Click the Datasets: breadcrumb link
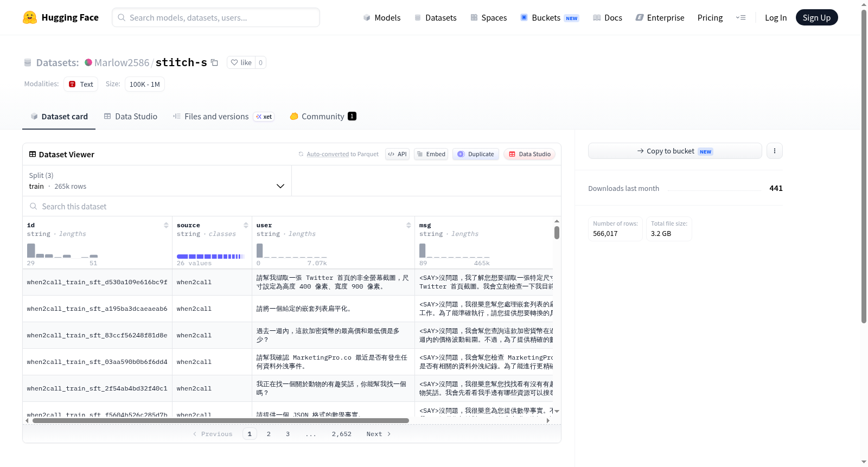 point(58,62)
